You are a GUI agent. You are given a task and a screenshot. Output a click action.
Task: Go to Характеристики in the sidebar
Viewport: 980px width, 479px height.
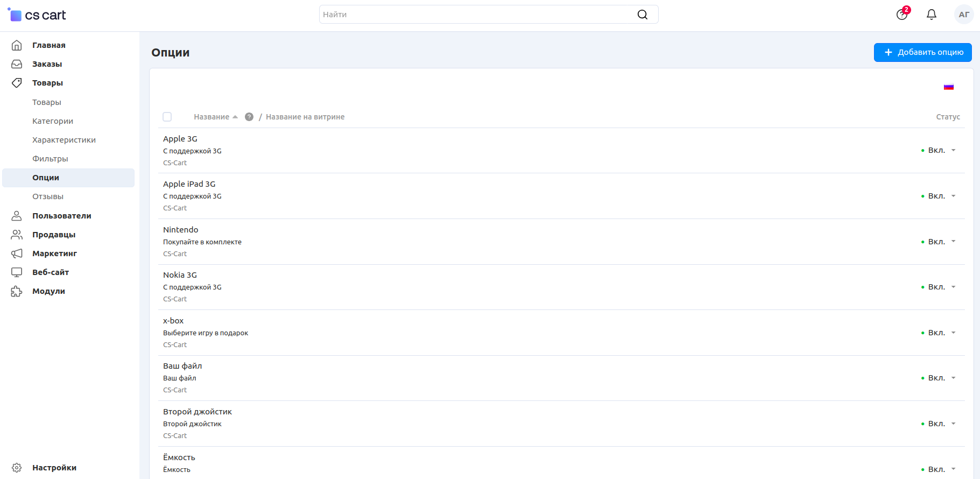tap(64, 140)
